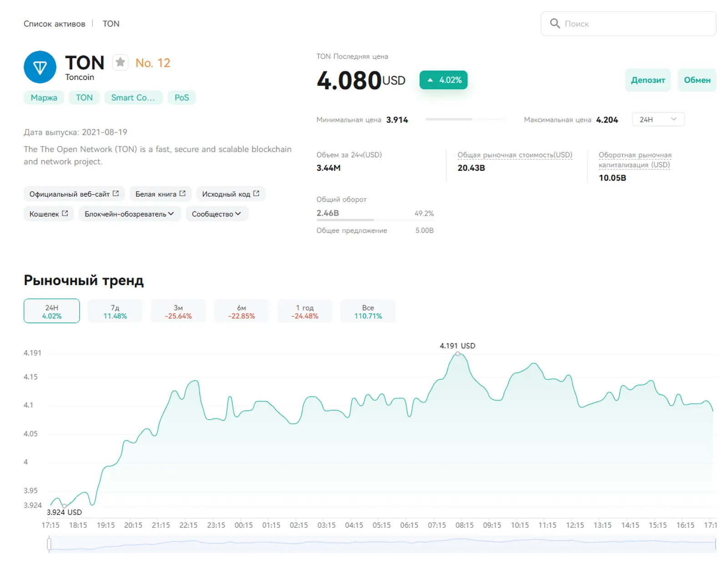Open the 24H price range dropdown

click(658, 119)
